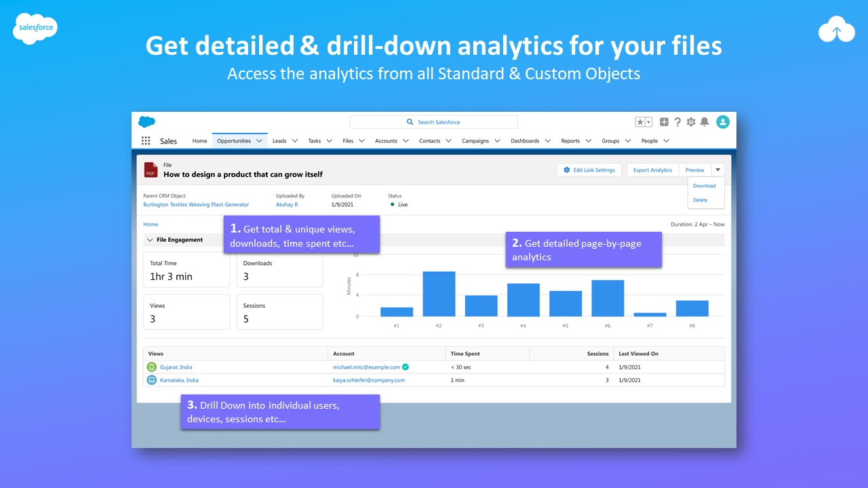Select Delete from the dropdown menu
This screenshot has width=868, height=488.
coord(700,200)
